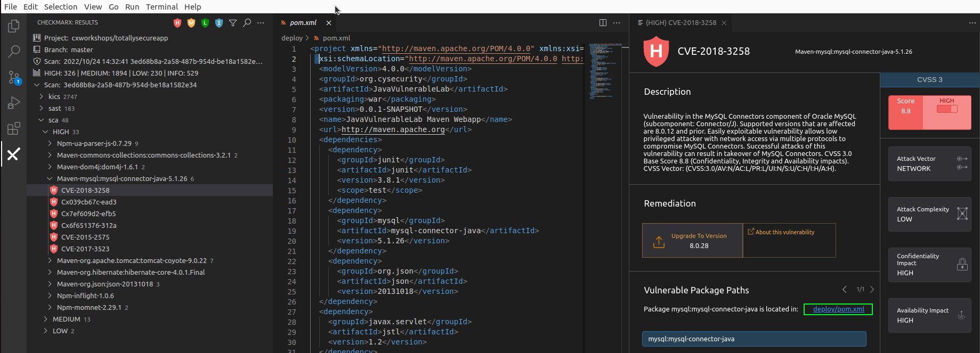The width and height of the screenshot is (980, 353).
Task: Expand Maven tomcat-coyote-9.0.22 node
Action: (x=50, y=260)
